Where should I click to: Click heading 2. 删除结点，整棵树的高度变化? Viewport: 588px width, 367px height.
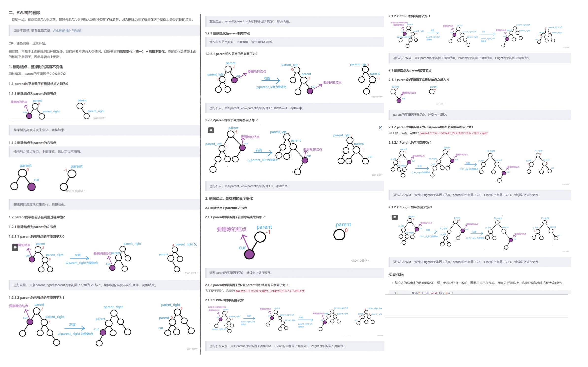[x=229, y=198]
